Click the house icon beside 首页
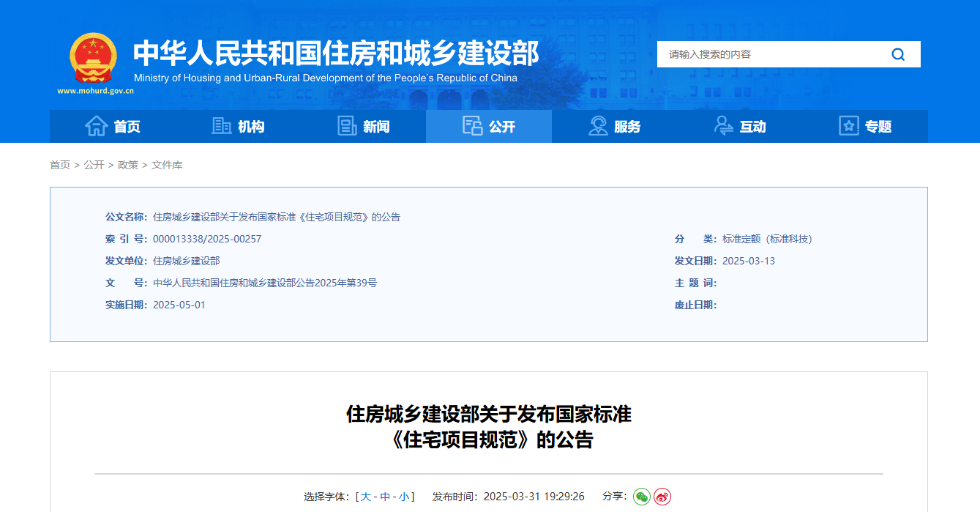 [x=96, y=126]
